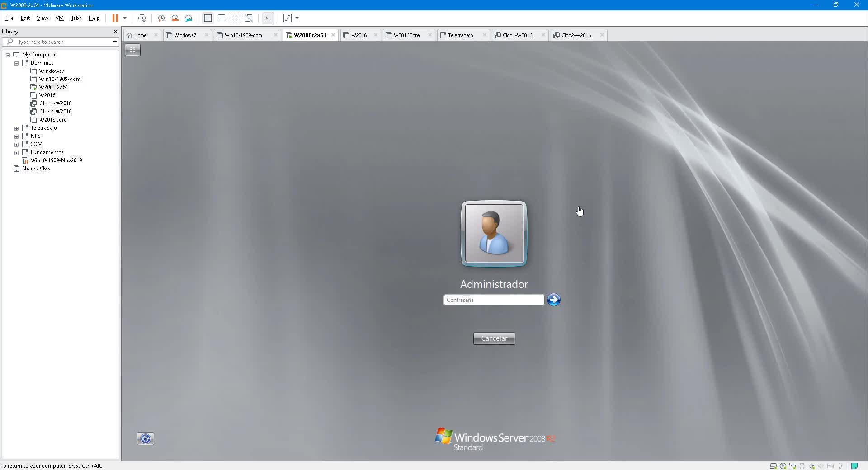Close the Windows7 tab
This screenshot has width=868, height=470.
pos(206,35)
